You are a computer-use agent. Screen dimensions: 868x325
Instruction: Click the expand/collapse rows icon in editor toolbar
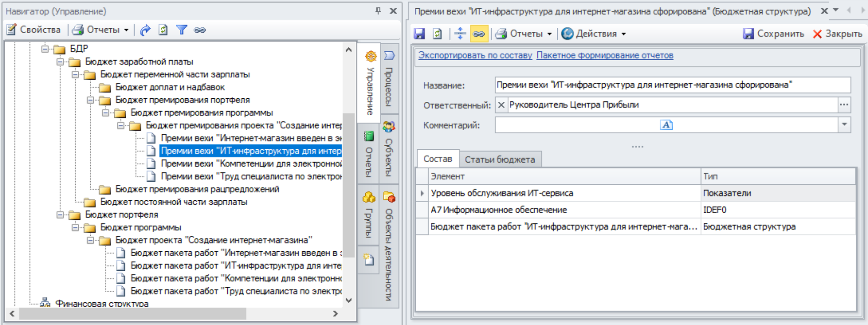460,34
